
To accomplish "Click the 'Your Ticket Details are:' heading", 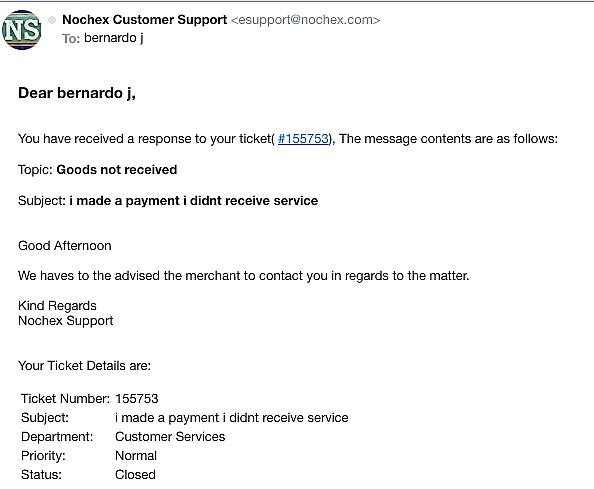I will pos(84,366).
